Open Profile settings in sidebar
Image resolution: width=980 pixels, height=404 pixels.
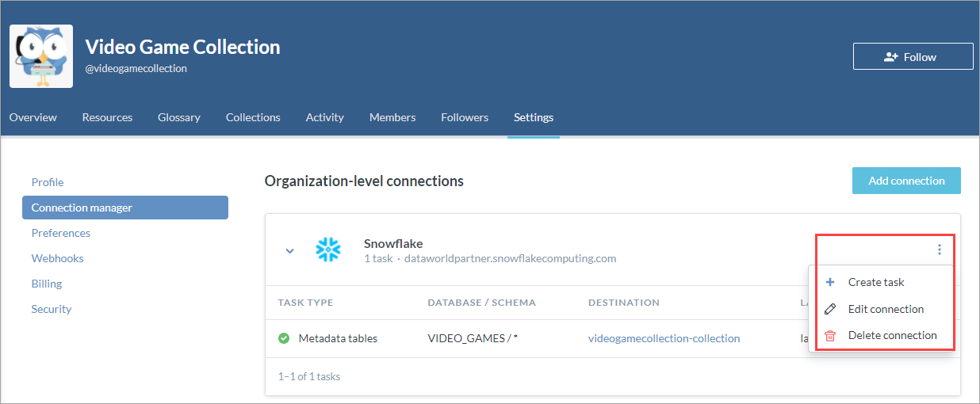pyautogui.click(x=48, y=182)
